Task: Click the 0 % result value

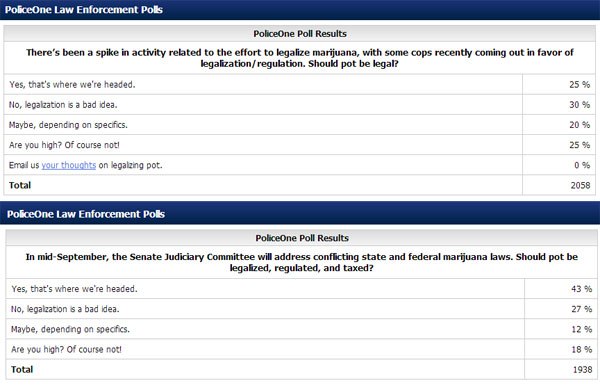Action: 582,165
